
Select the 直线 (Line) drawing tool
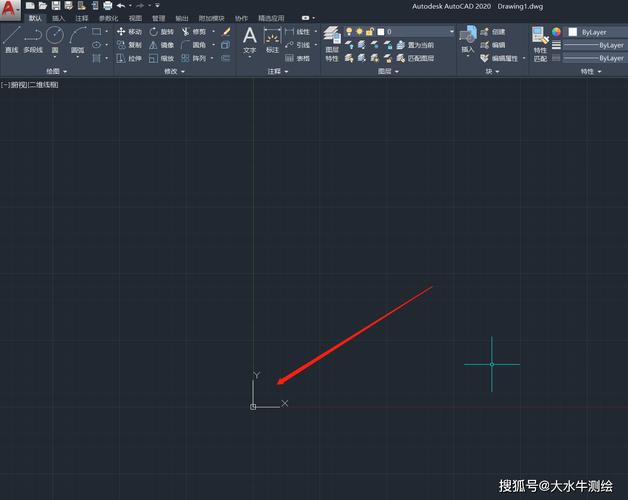11,38
